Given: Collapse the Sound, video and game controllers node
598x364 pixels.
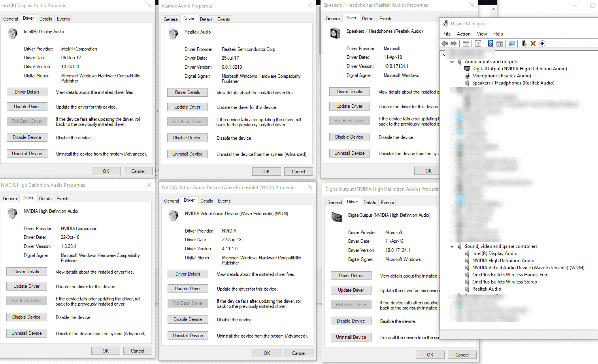Looking at the screenshot, I should (452, 246).
